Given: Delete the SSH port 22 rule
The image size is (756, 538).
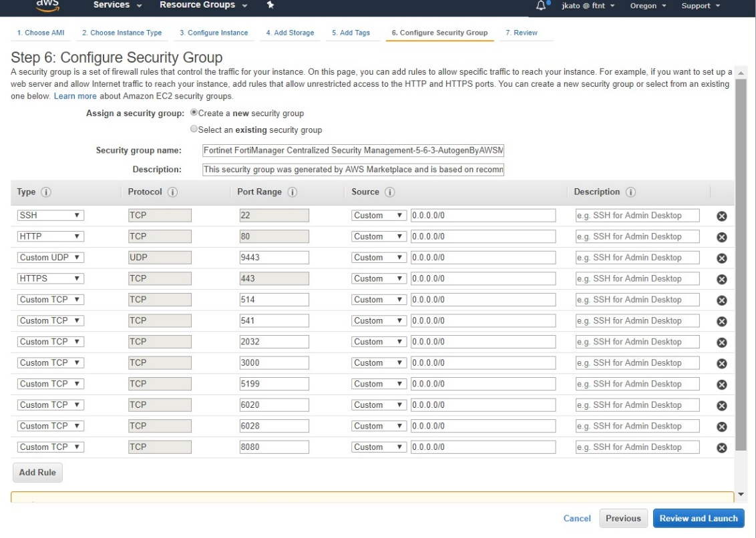Looking at the screenshot, I should tap(721, 214).
